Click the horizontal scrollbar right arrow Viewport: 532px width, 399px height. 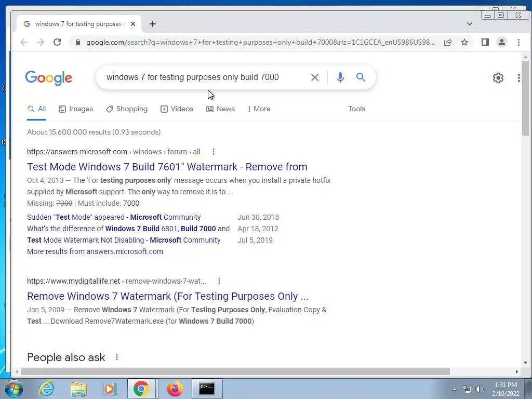516,372
